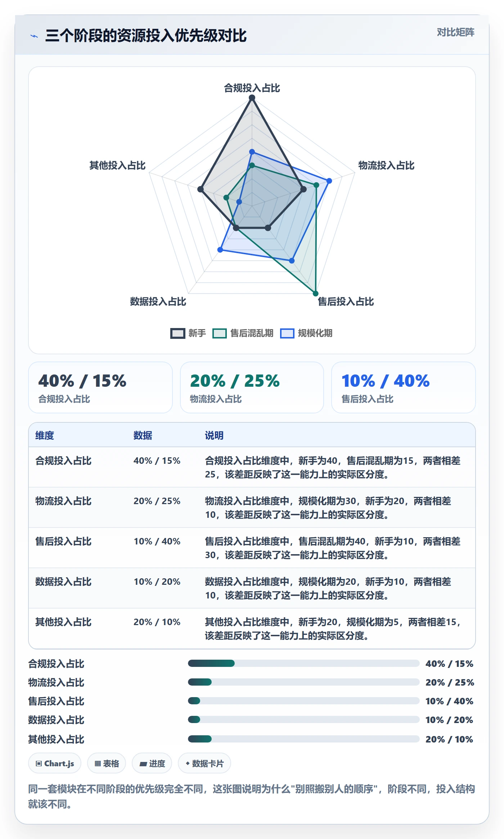Image resolution: width=504 pixels, height=839 pixels.
Task: Click the 进度 chip
Action: 152,763
